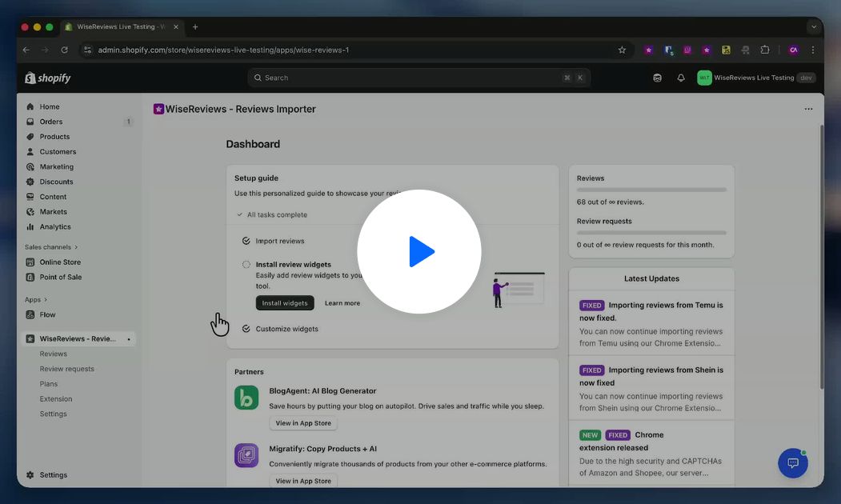841x504 pixels.
Task: Open the Sidekick assistant icon in the top bar
Action: (657, 78)
